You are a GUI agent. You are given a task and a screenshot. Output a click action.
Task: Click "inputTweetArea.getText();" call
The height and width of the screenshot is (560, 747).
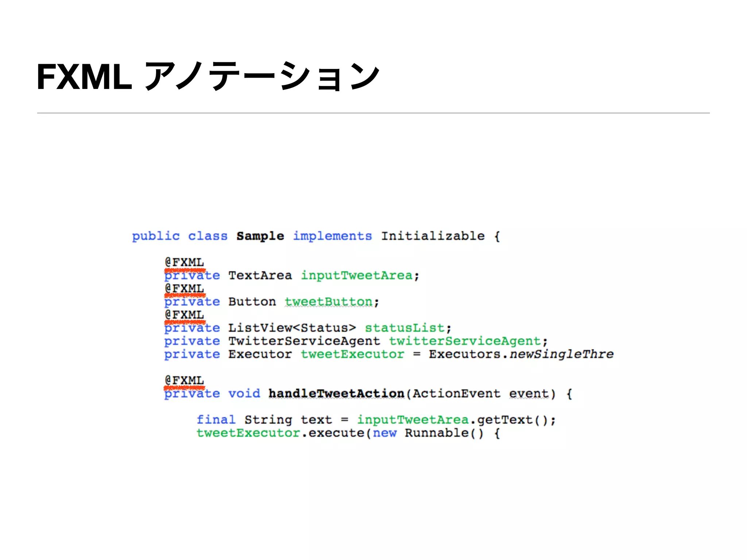tap(456, 420)
